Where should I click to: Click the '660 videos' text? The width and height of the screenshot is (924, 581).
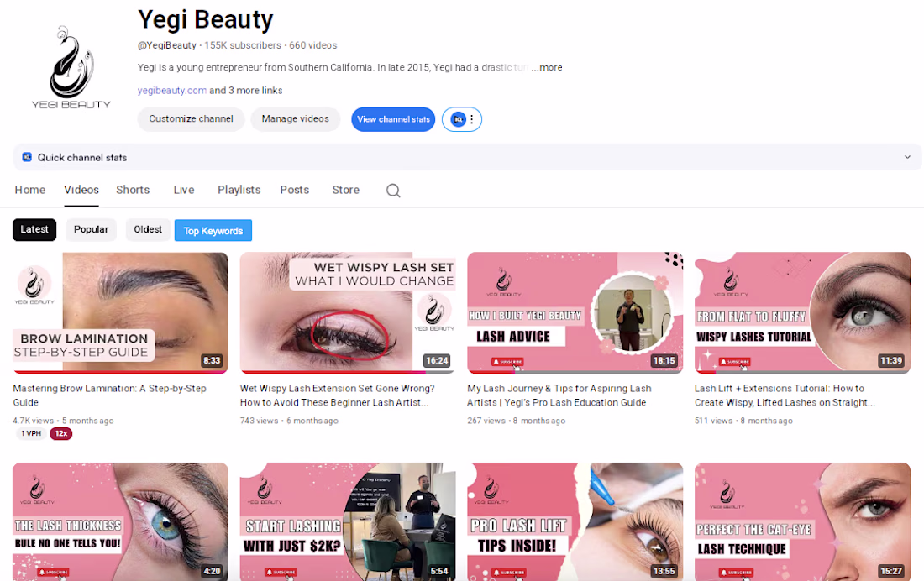[313, 45]
